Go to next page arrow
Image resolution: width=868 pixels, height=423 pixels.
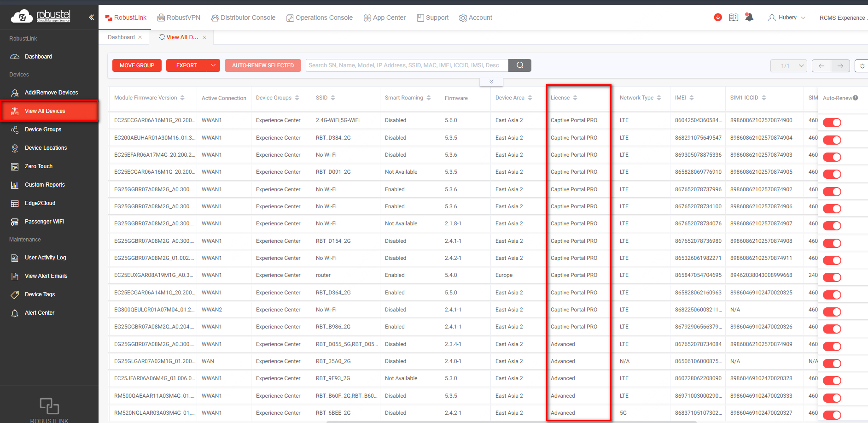840,66
